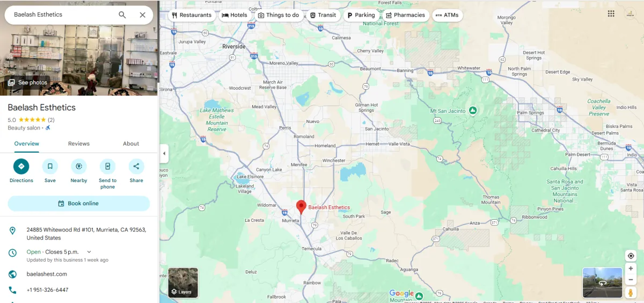Image resolution: width=644 pixels, height=303 pixels.
Task: Click Send to phone icon
Action: tap(107, 167)
